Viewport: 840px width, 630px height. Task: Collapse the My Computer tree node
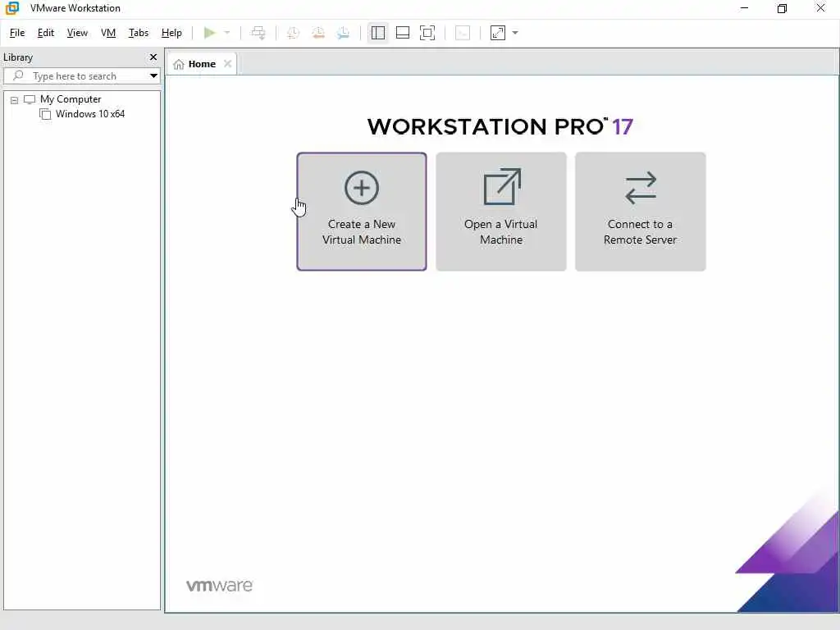pyautogui.click(x=15, y=99)
